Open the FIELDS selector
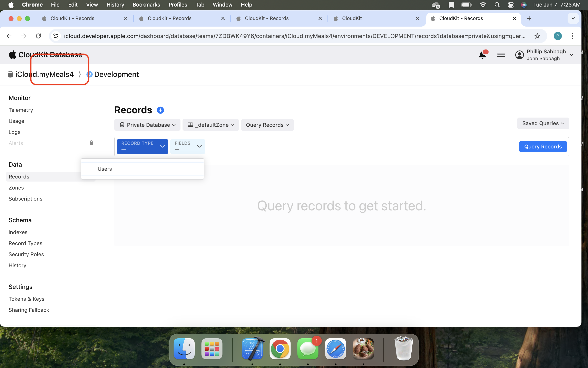The width and height of the screenshot is (588, 368). tap(188, 146)
